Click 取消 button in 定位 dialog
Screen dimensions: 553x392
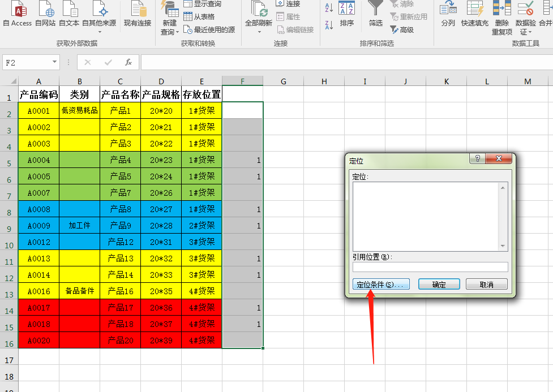coord(487,284)
